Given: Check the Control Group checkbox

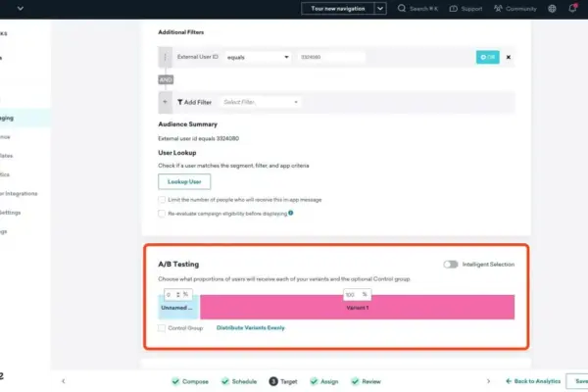Looking at the screenshot, I should 163,327.
